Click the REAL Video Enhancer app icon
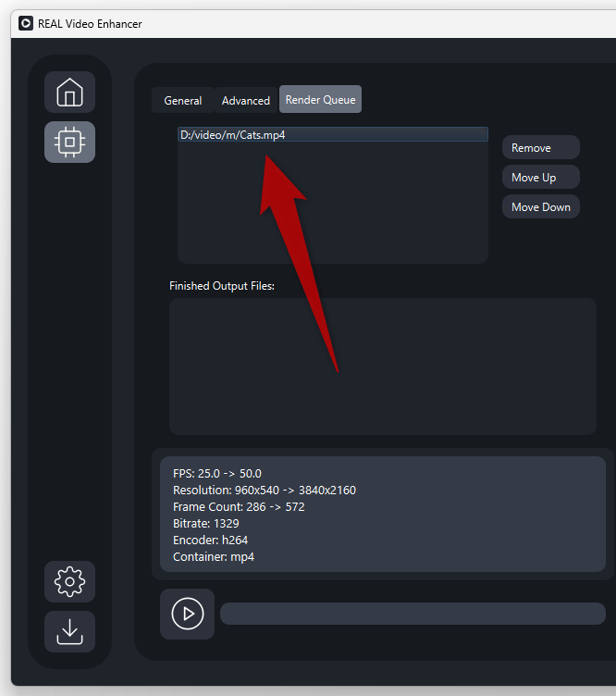 26,23
